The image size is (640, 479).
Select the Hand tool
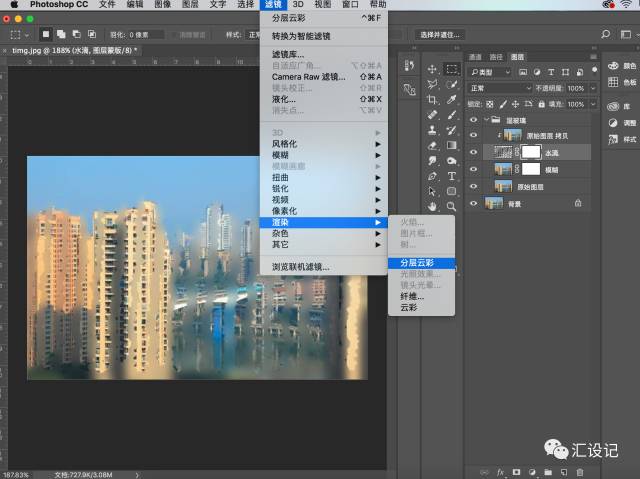432,205
